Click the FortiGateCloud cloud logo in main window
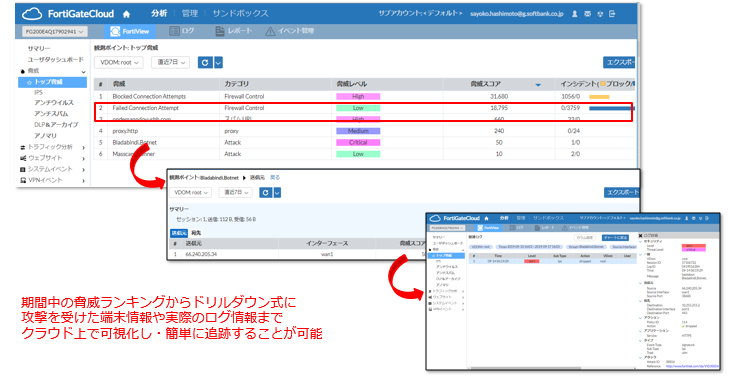 32,14
